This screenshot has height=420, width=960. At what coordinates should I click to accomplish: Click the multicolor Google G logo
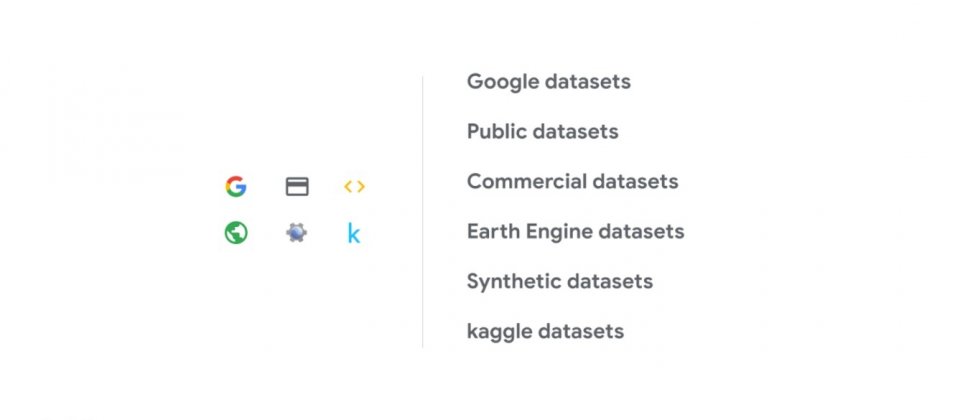[236, 186]
